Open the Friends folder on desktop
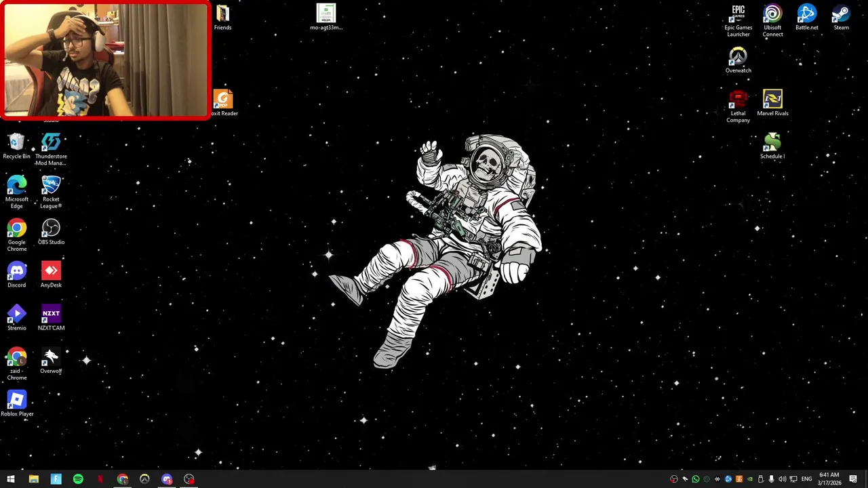 pos(222,18)
